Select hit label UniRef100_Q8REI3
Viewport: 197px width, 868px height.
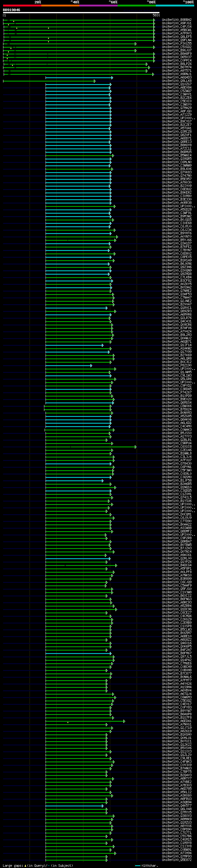[x=177, y=142]
